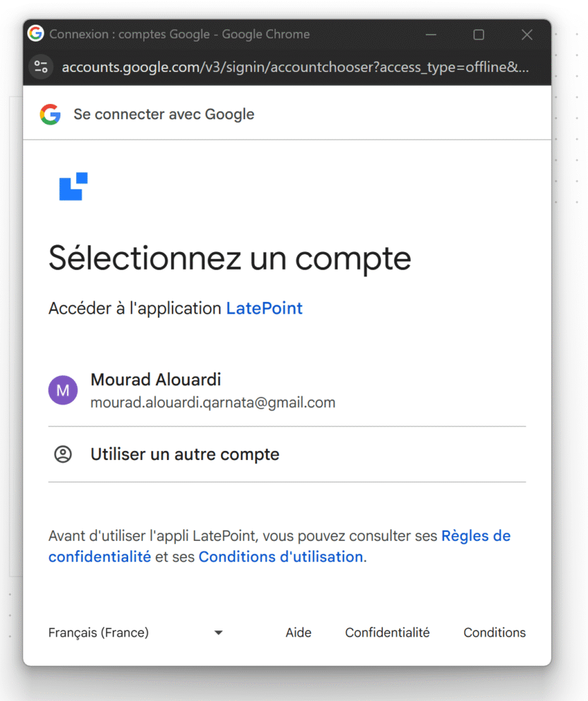Click the person icon for another account

(x=63, y=455)
